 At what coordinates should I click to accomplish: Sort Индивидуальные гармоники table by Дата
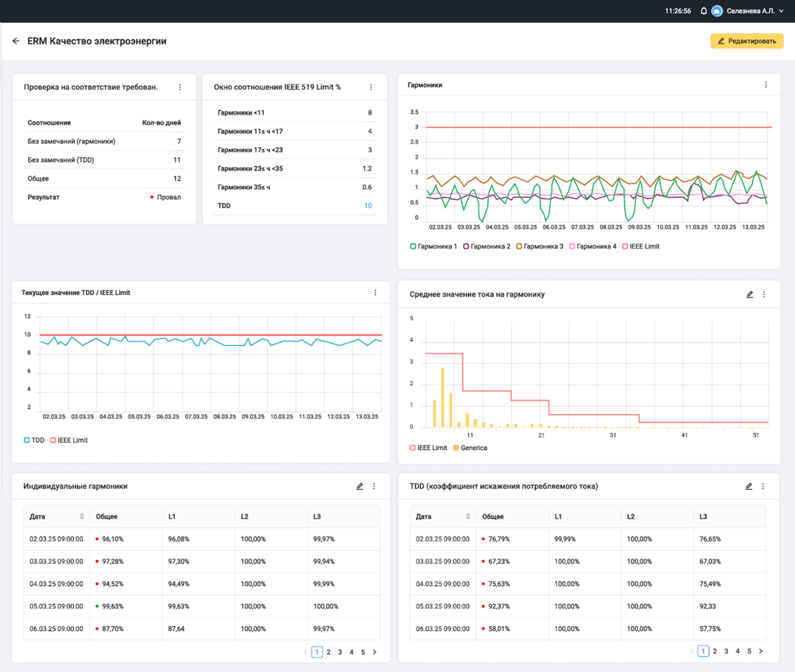(82, 517)
